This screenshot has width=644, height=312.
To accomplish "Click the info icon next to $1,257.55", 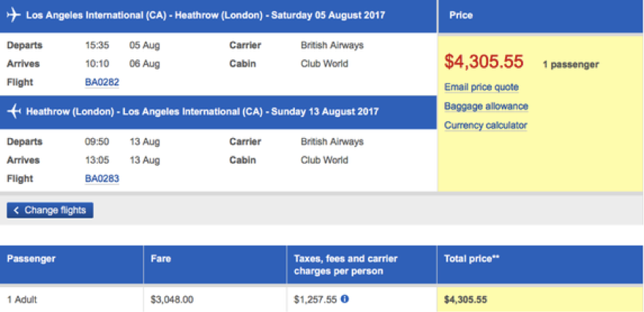I will 345,299.
